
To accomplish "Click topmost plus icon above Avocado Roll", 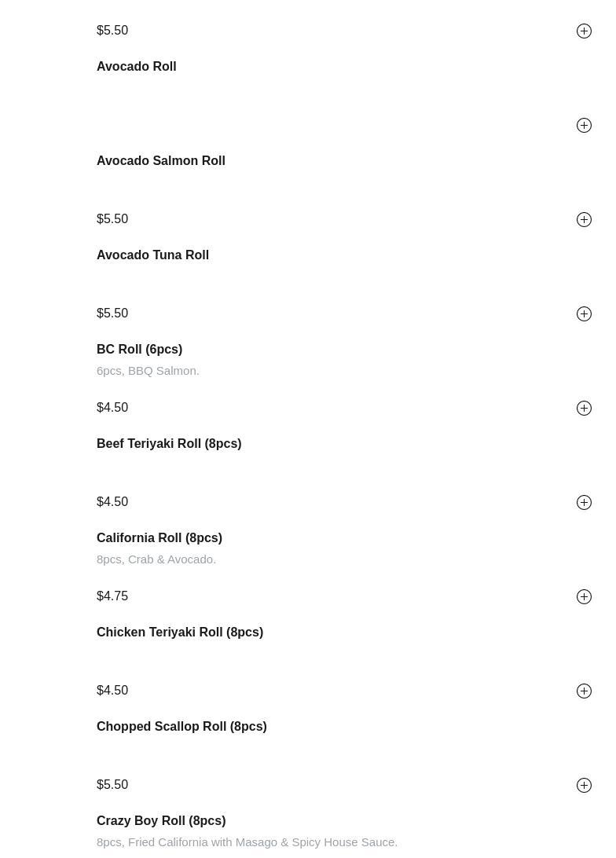I will [x=584, y=31].
